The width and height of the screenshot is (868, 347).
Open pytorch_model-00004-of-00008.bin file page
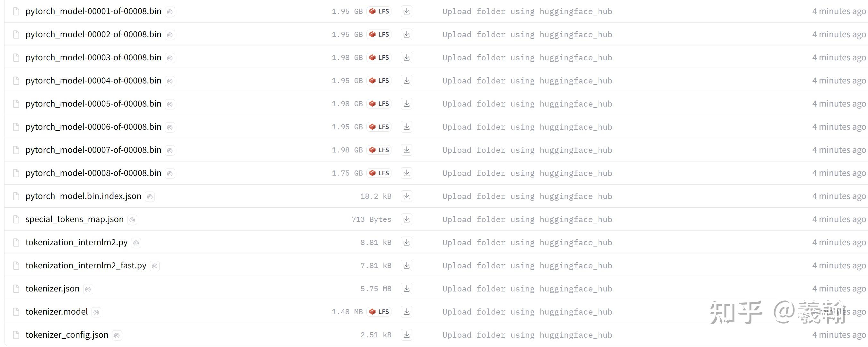[x=93, y=81]
